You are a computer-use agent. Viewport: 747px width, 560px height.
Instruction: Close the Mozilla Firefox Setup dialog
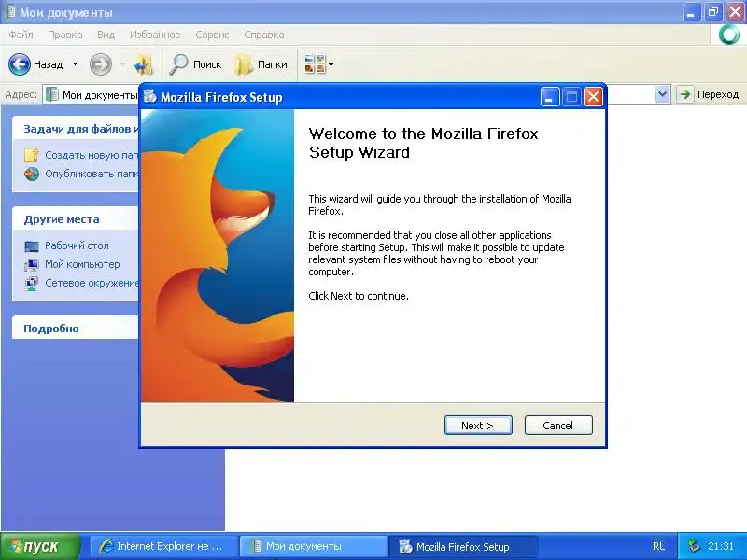pyautogui.click(x=593, y=97)
